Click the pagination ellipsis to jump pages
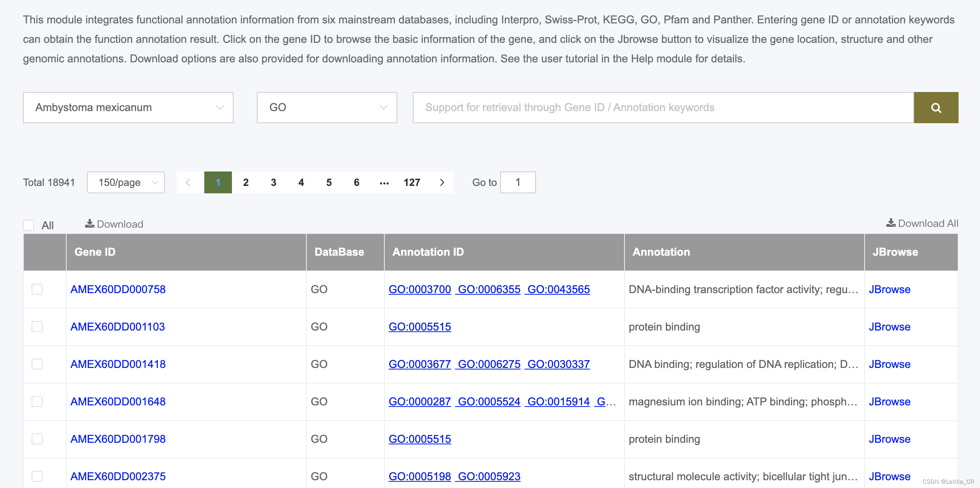Viewport: 980px width, 488px height. pyautogui.click(x=384, y=182)
